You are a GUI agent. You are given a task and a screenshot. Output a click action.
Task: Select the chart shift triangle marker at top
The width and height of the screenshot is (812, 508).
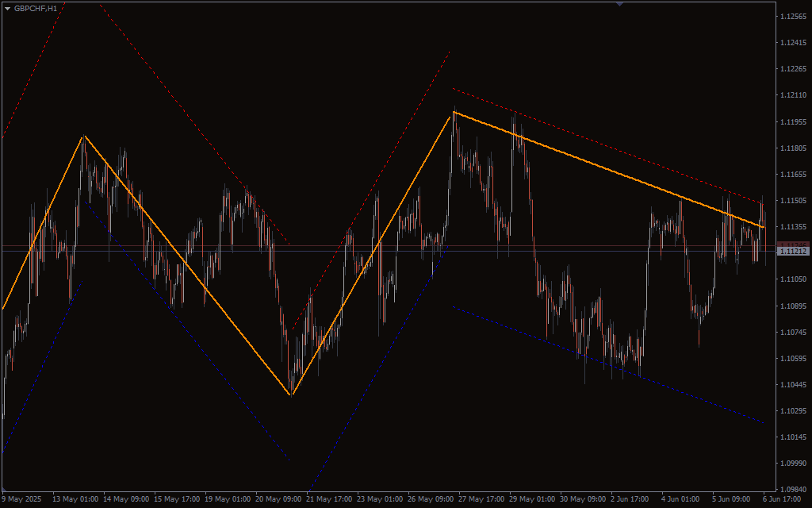619,4
